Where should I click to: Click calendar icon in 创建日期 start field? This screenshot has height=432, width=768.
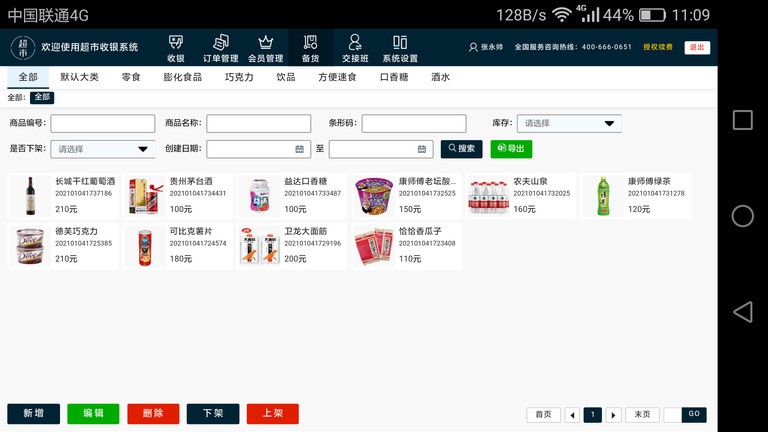(299, 148)
